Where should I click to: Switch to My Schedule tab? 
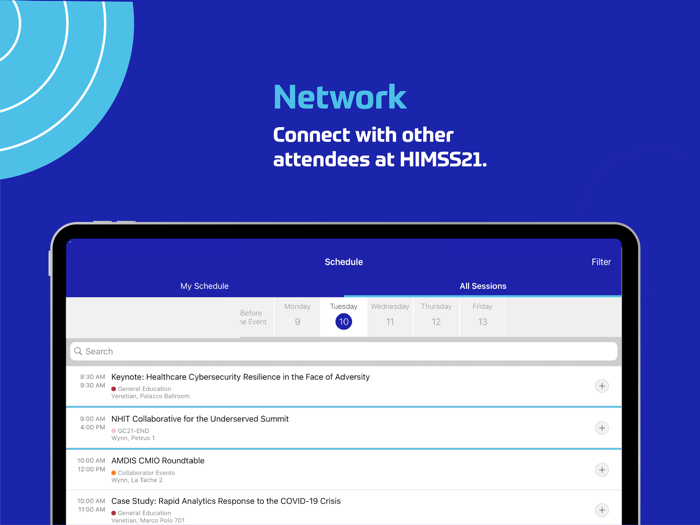204,286
